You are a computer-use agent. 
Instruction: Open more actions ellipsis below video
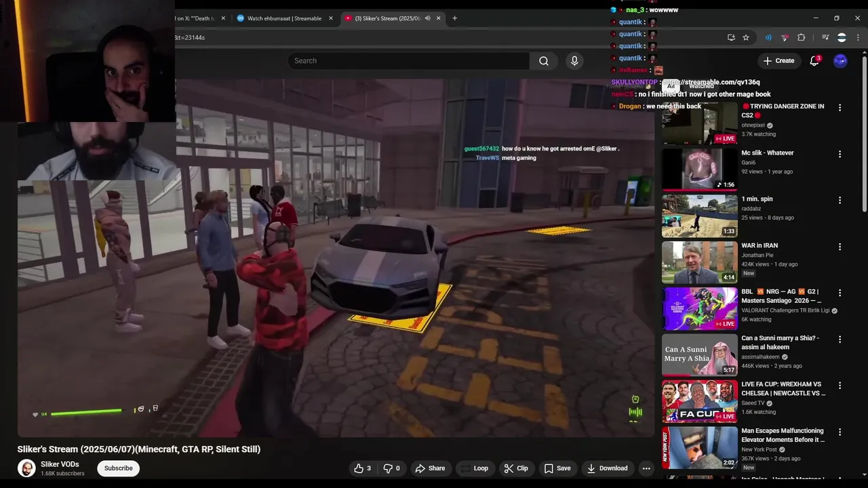tap(646, 468)
